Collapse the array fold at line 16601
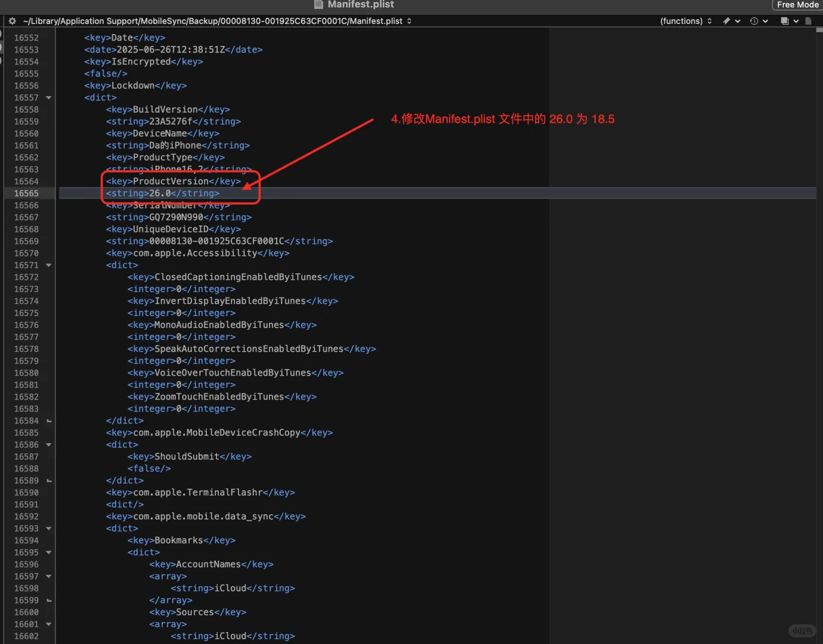This screenshot has height=644, width=823. 49,624
